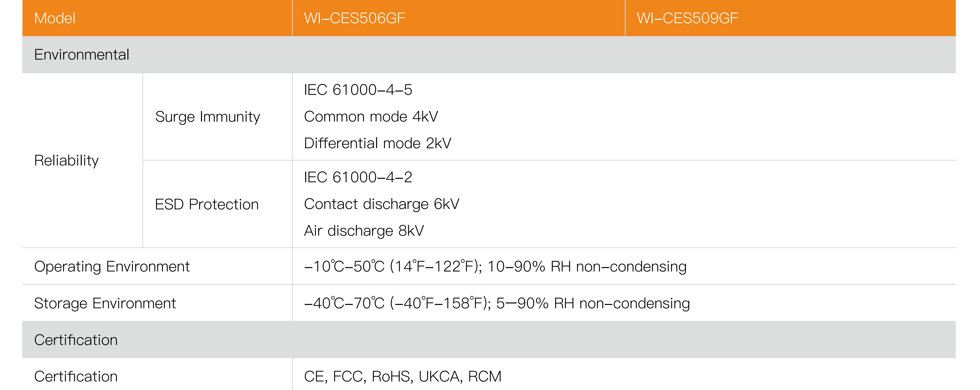Click the gray Certification section heading

(x=76, y=340)
